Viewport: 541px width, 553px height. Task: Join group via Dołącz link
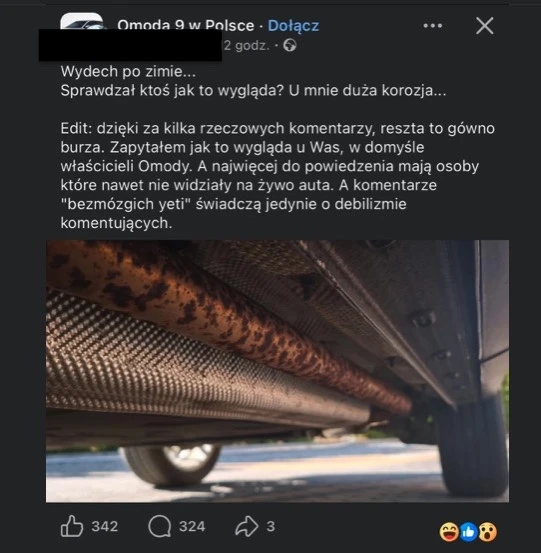pyautogui.click(x=293, y=26)
